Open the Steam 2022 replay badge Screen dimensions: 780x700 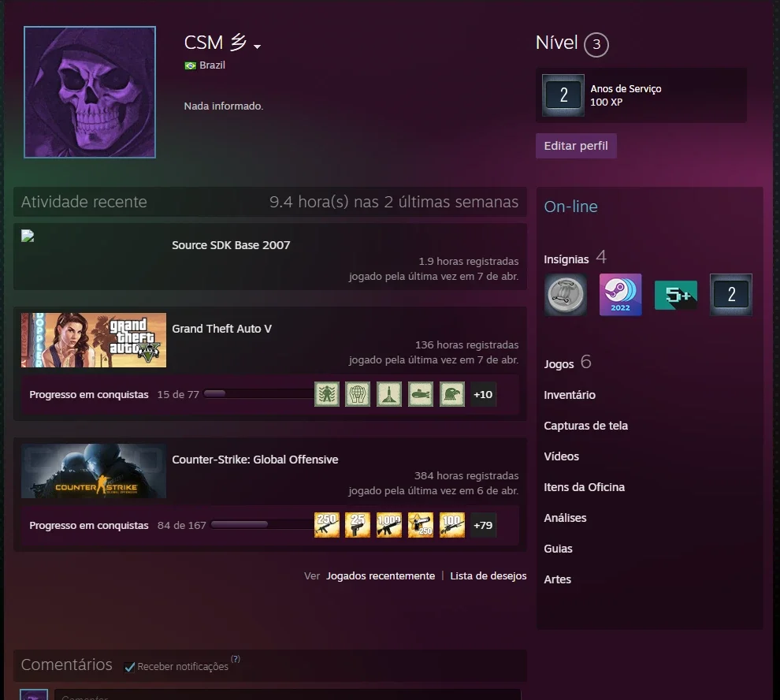pyautogui.click(x=620, y=294)
